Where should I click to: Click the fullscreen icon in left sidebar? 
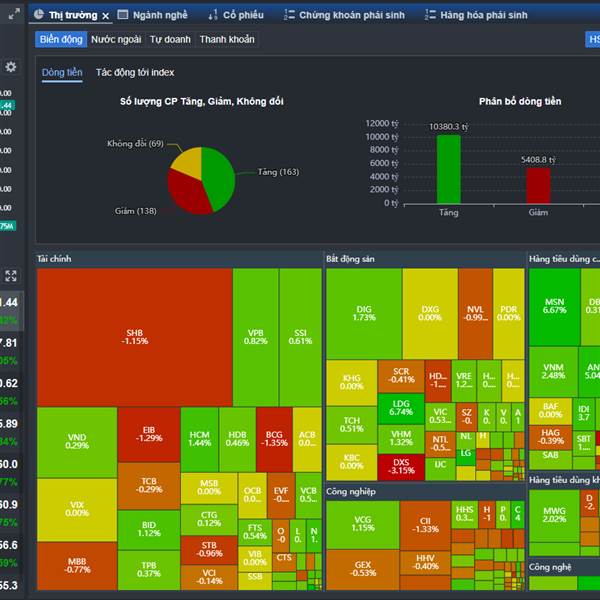point(11,276)
